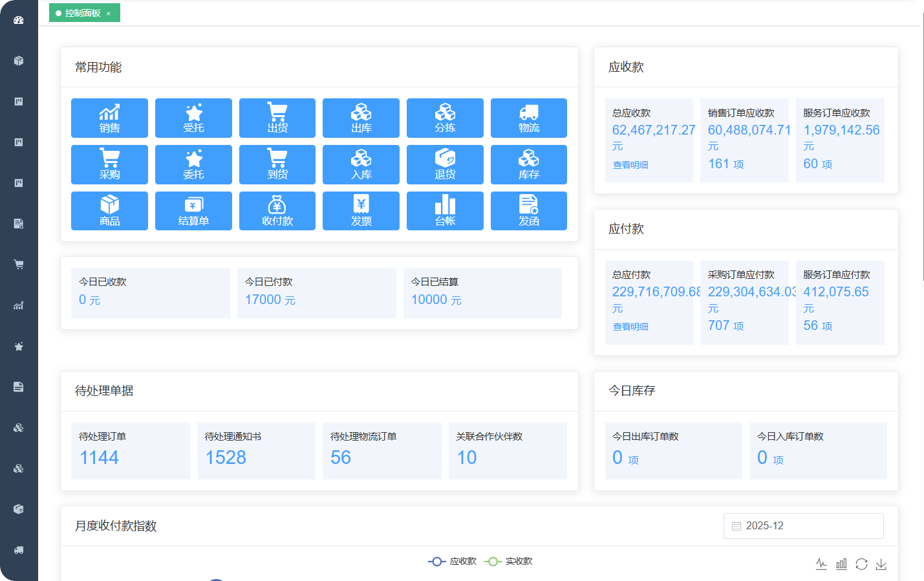Click the dashboard gauge icon in sidebar
The height and width of the screenshot is (581, 924).
[x=19, y=20]
